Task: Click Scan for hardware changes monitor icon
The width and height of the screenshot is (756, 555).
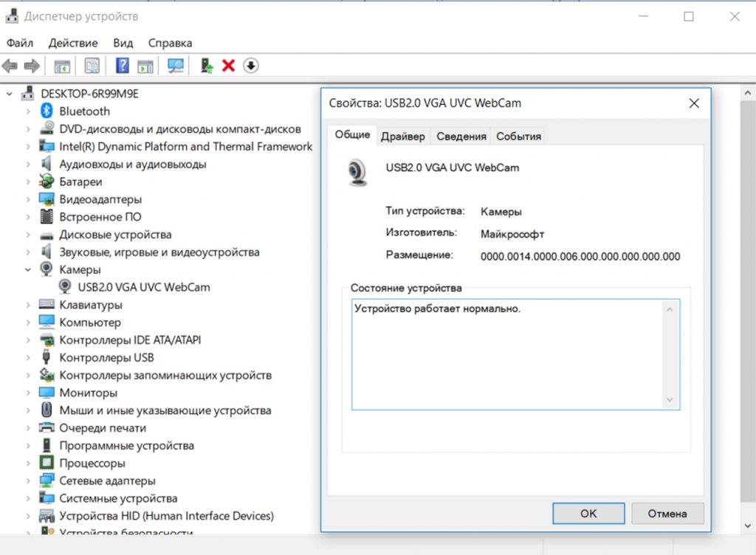Action: click(x=176, y=66)
